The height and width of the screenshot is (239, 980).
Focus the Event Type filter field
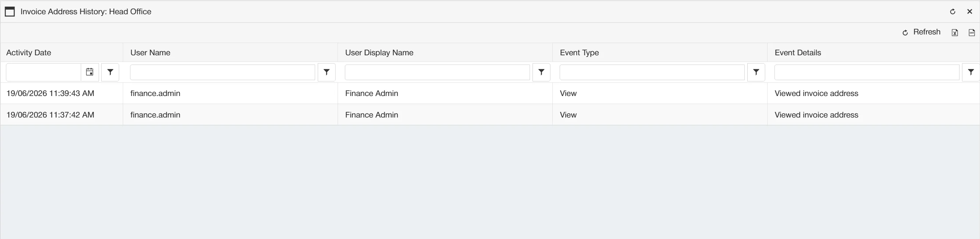coord(652,72)
